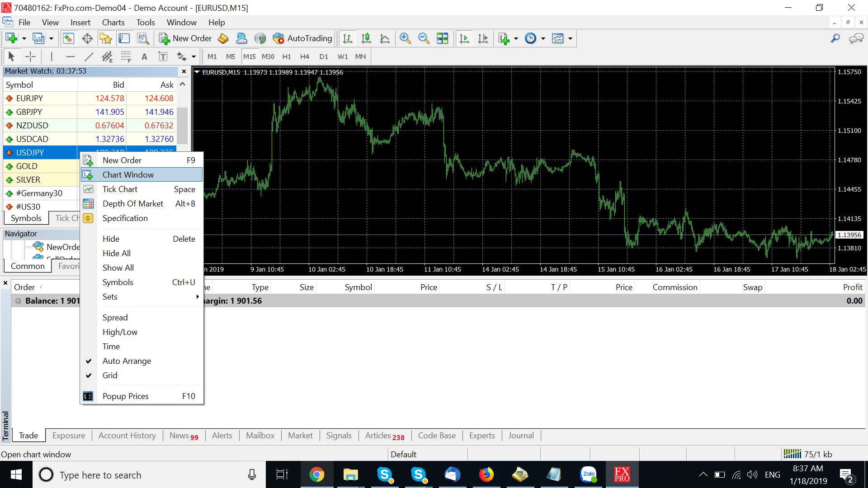The width and height of the screenshot is (868, 488).
Task: Toggle the AutoTrading button
Action: [x=303, y=38]
